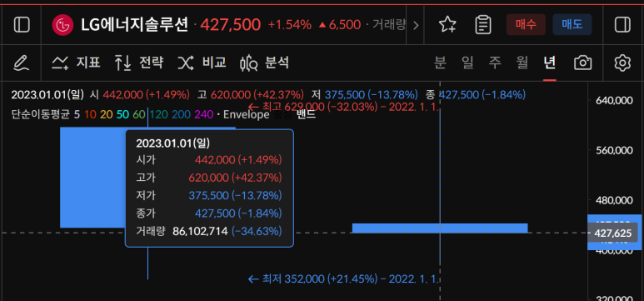Click the 560,000 price axis label
The height and width of the screenshot is (301, 644).
(x=614, y=150)
